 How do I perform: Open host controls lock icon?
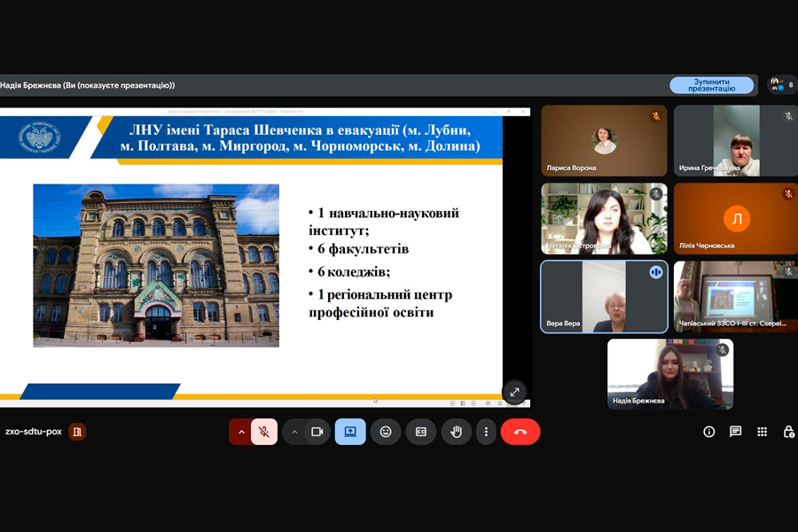pyautogui.click(x=788, y=432)
